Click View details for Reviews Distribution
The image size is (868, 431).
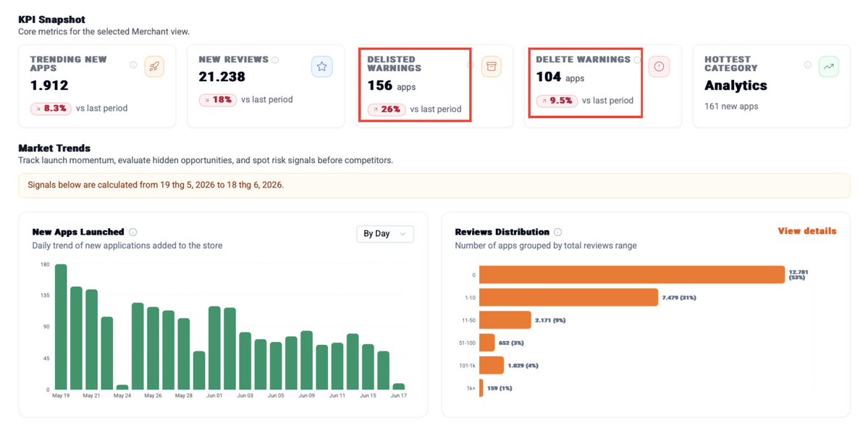tap(807, 231)
